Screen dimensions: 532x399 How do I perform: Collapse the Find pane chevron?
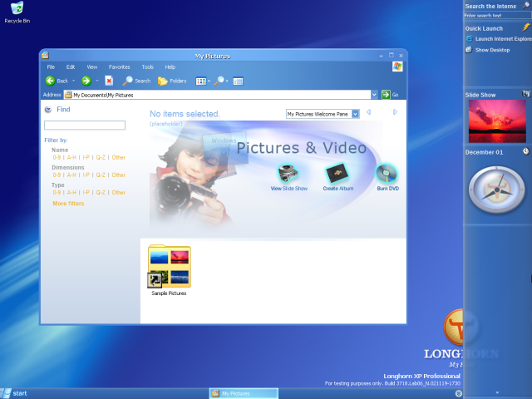coord(48,109)
